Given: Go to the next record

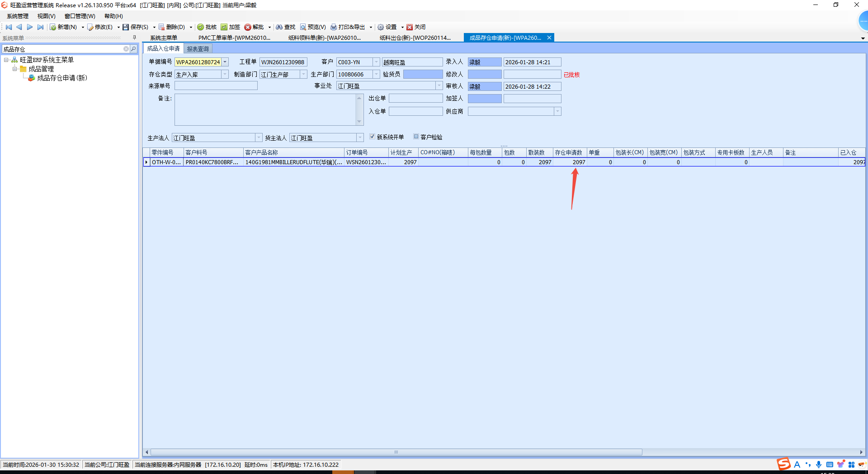Looking at the screenshot, I should click(x=30, y=27).
